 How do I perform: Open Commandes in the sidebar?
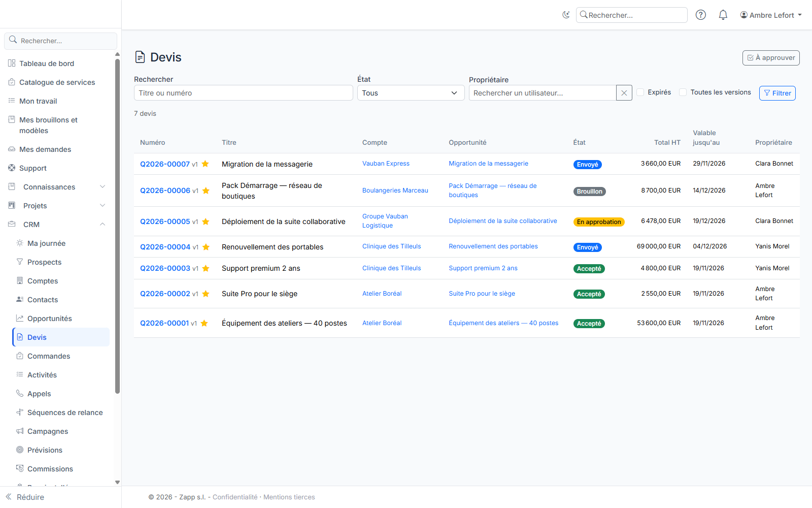click(x=61, y=356)
